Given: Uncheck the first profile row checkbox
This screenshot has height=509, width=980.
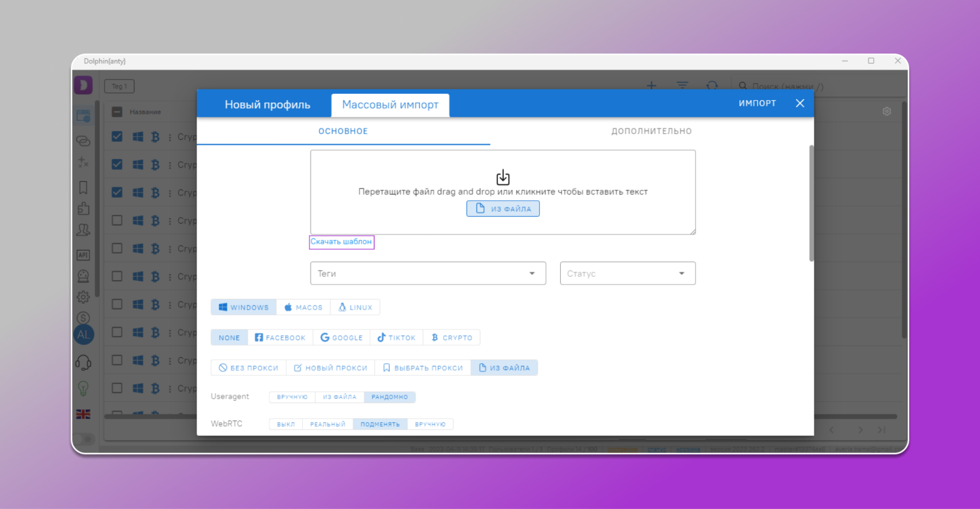Looking at the screenshot, I should tap(117, 136).
